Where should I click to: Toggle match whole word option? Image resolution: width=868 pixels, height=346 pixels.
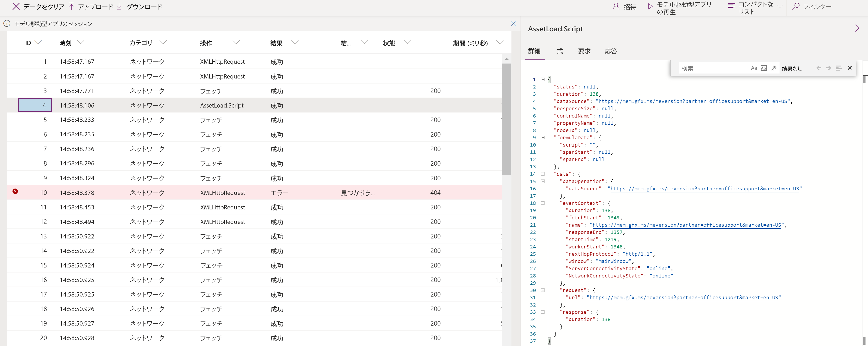[x=764, y=68]
